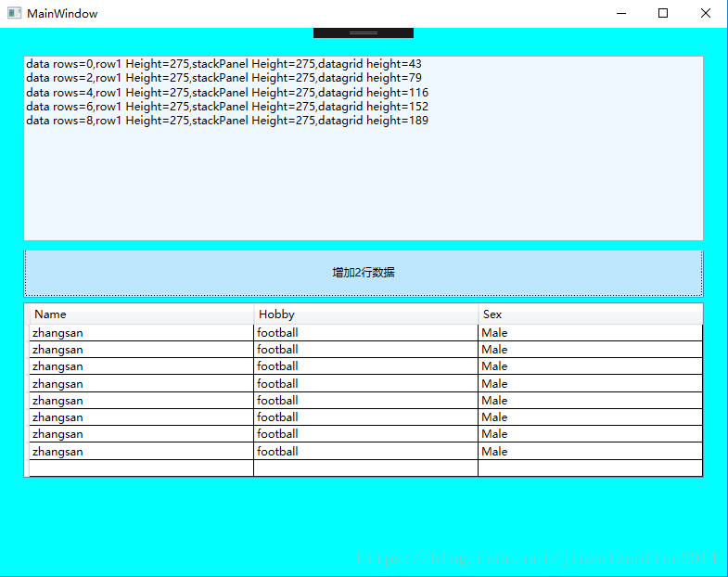This screenshot has height=577, width=728.
Task: Select the topmost Male cell
Action: tap(590, 333)
